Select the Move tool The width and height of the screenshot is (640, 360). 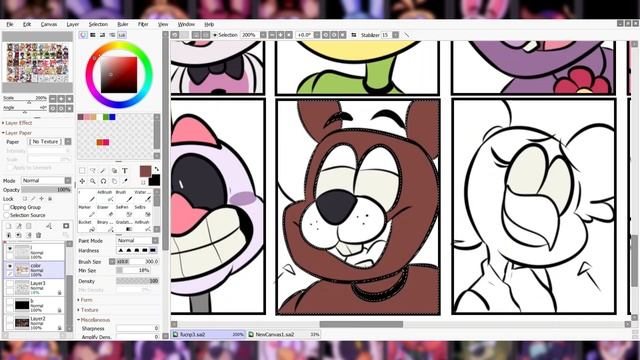coord(82,181)
